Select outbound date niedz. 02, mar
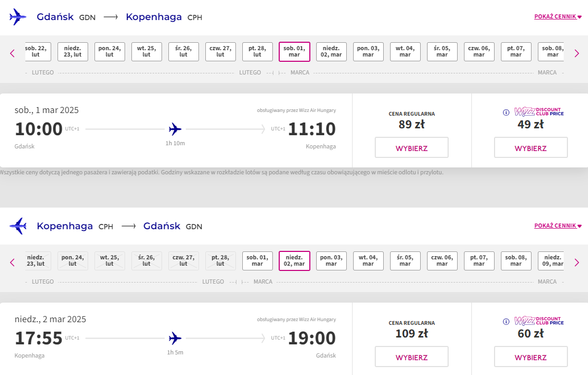The image size is (588, 375). tap(331, 51)
